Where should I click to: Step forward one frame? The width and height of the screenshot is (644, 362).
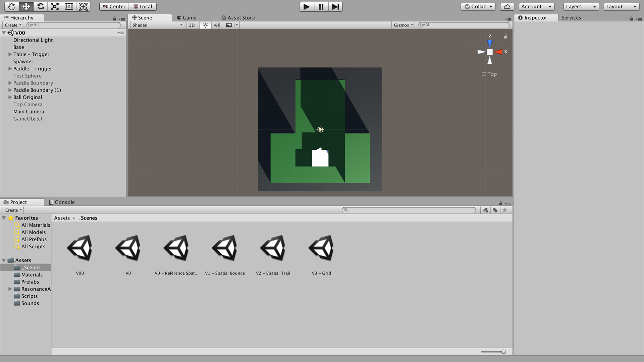point(335,7)
